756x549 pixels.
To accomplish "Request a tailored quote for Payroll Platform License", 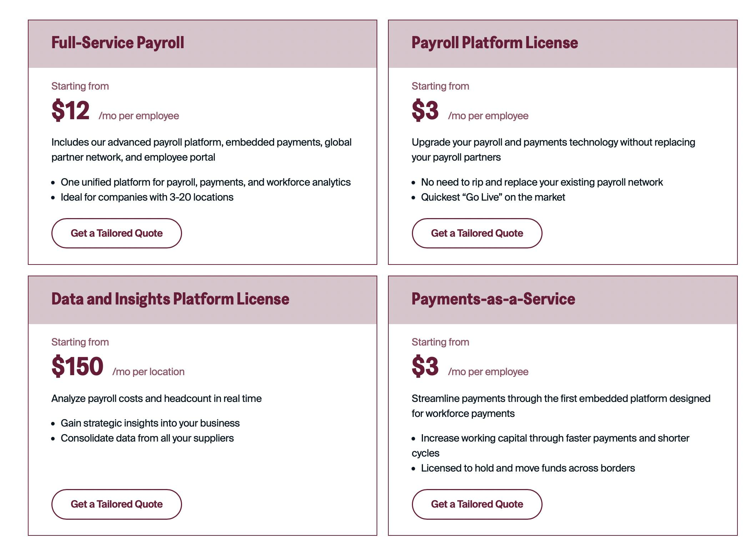I will point(477,233).
